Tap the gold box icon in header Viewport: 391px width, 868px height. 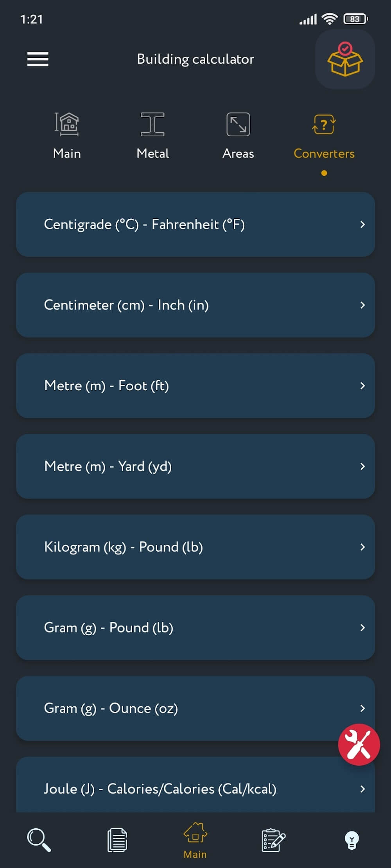tap(345, 59)
